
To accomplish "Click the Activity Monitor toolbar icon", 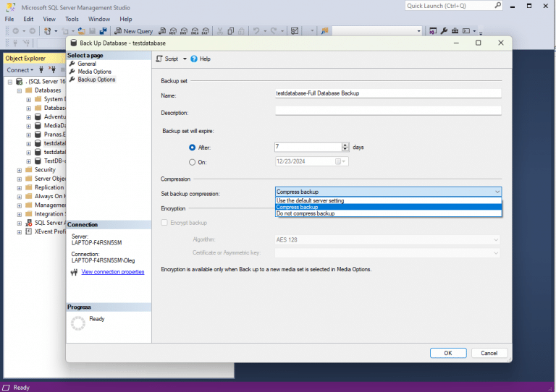I will pyautogui.click(x=295, y=31).
